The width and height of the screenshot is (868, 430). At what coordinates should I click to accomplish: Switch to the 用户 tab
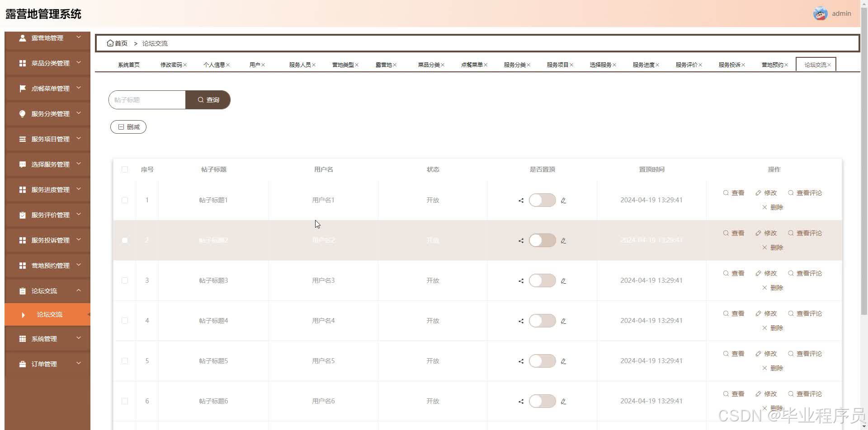(x=255, y=65)
